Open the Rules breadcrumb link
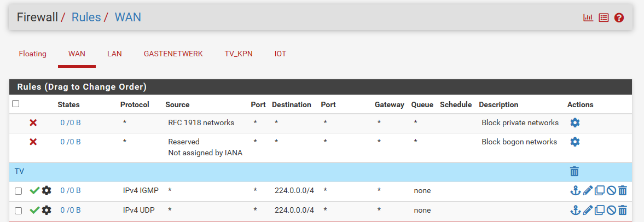The image size is (644, 222). (86, 17)
